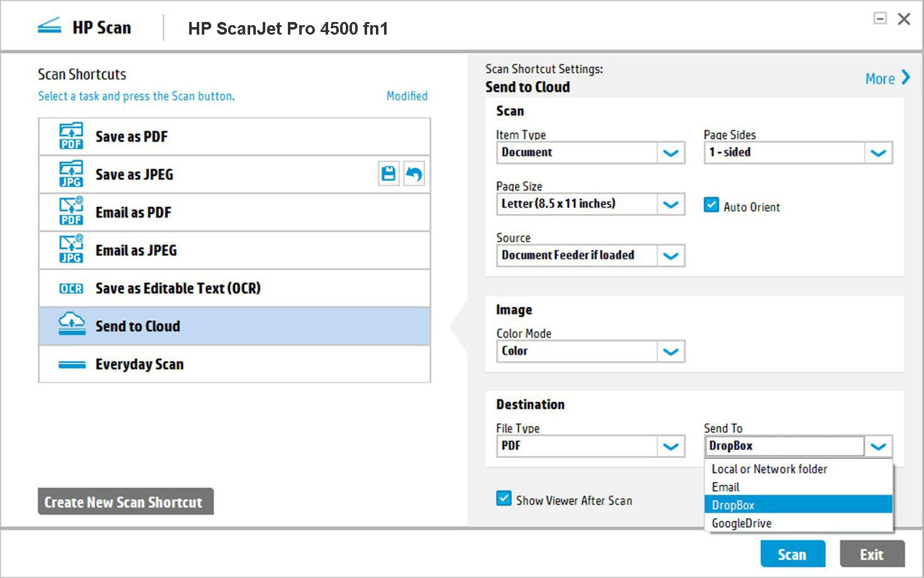
Task: Click the Send To DropBox value field
Action: 784,446
